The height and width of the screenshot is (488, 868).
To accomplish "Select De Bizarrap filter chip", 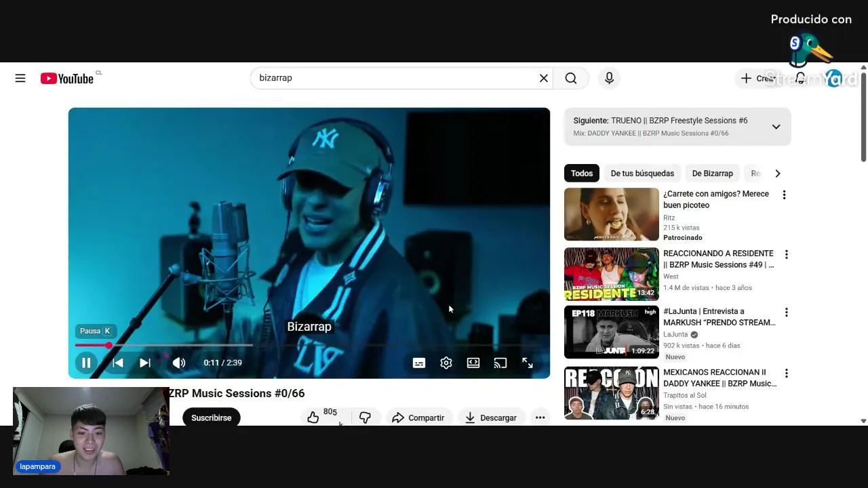I will tap(712, 174).
